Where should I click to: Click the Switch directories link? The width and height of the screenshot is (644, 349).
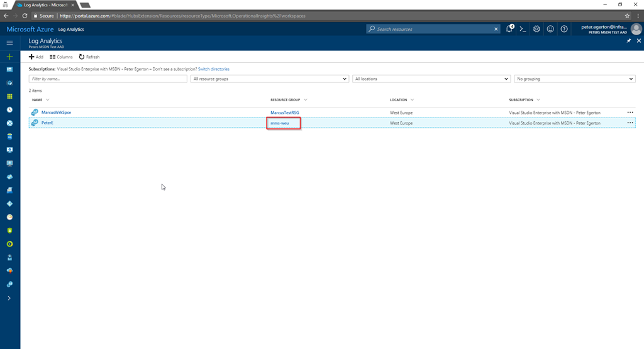[214, 69]
